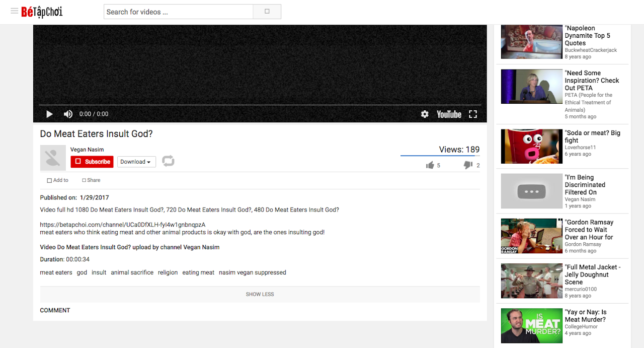The image size is (644, 348).
Task: Click the Vegan Nasim channel avatar
Action: point(53,158)
